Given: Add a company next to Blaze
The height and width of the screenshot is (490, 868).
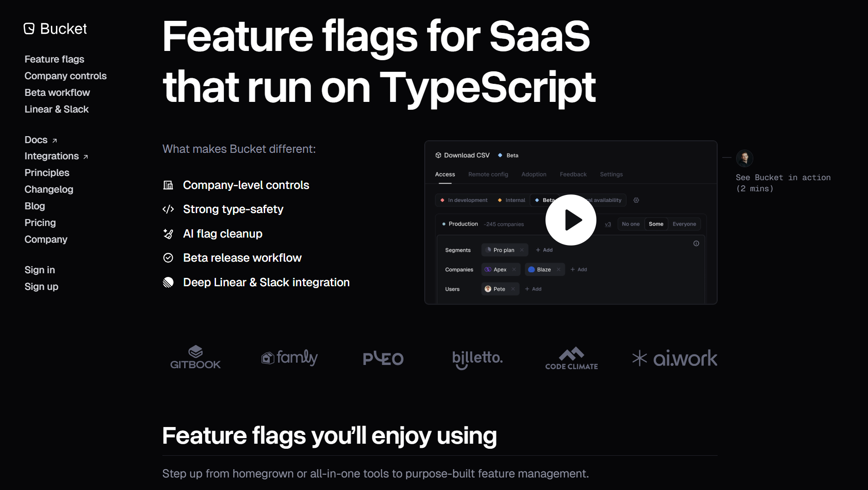Looking at the screenshot, I should tap(579, 270).
